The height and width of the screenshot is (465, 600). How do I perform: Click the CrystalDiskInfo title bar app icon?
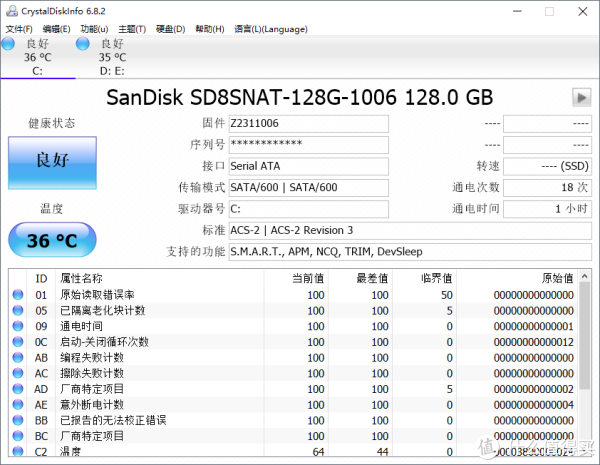click(x=12, y=11)
